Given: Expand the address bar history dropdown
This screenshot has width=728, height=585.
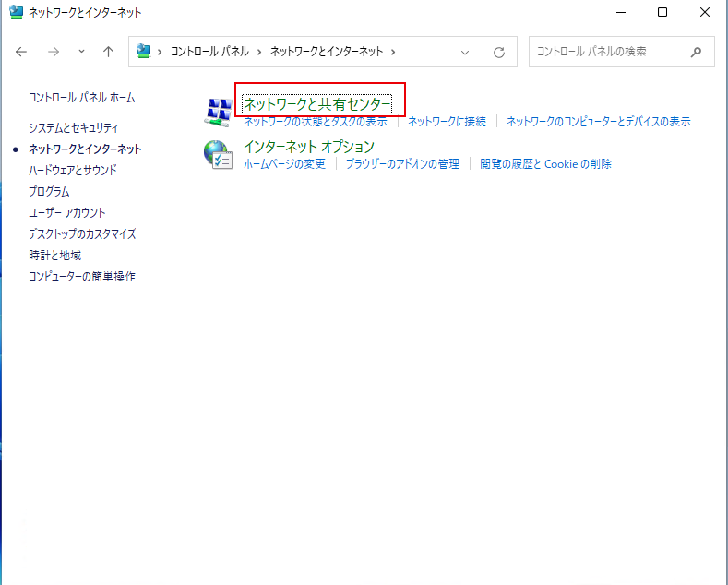Looking at the screenshot, I should click(465, 53).
